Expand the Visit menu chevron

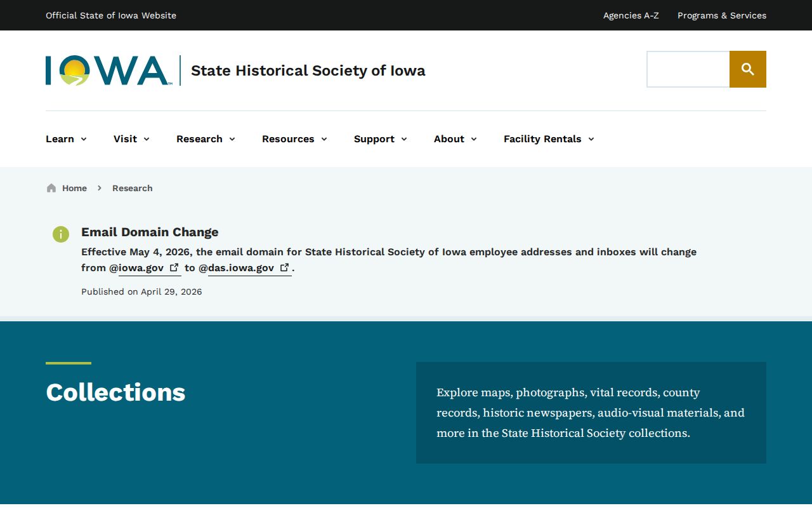point(147,139)
